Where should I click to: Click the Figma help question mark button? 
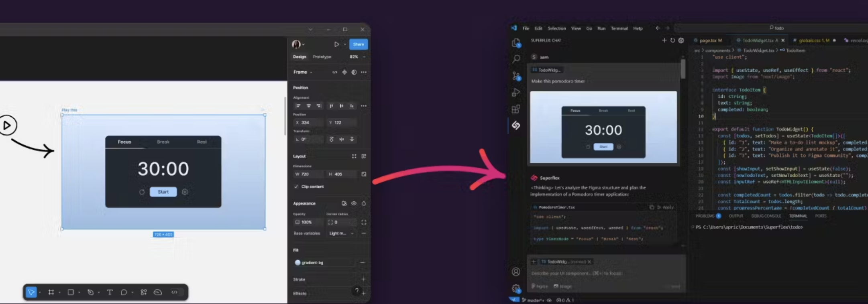click(357, 291)
